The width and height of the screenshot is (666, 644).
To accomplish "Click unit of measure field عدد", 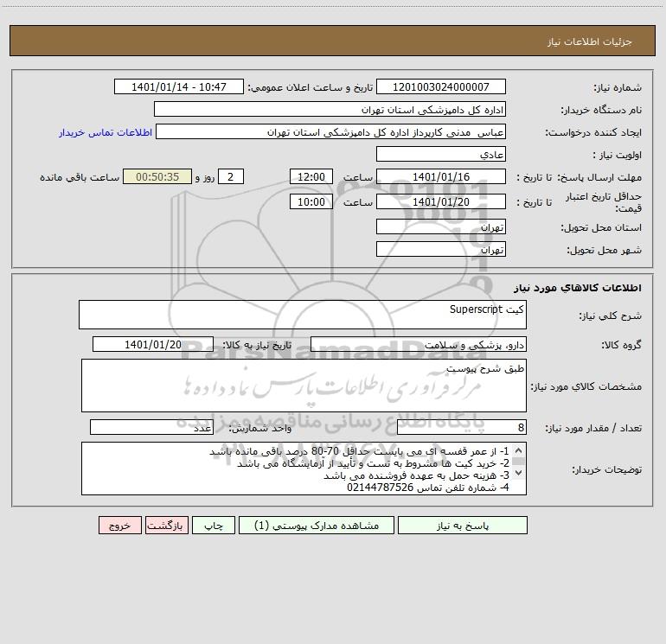I will pos(151,427).
